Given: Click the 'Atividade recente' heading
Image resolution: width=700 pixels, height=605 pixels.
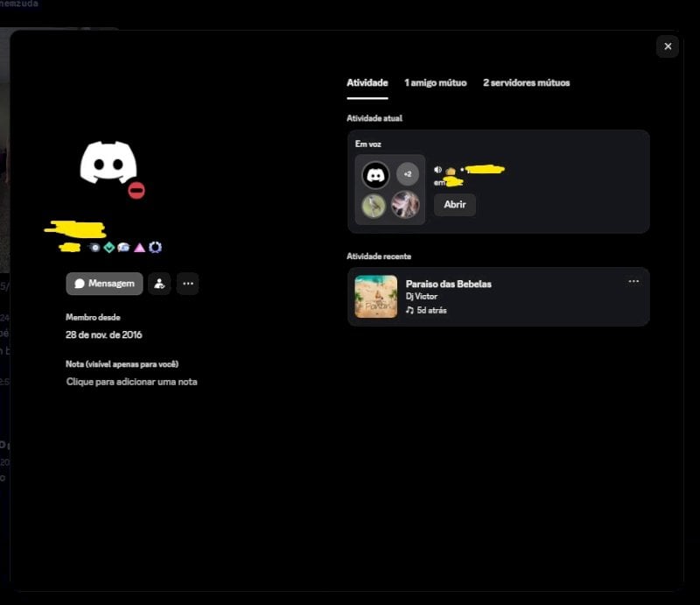Looking at the screenshot, I should [379, 257].
